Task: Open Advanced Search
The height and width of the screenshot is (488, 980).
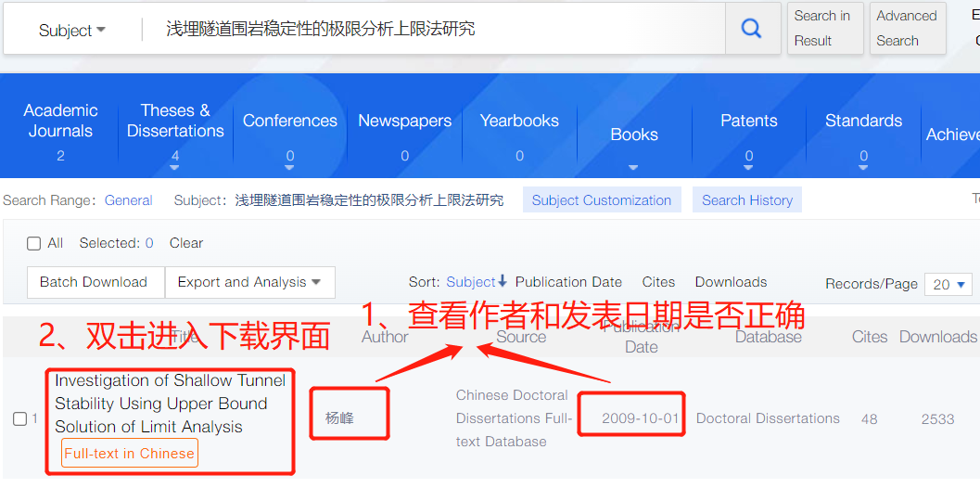Action: point(907,28)
